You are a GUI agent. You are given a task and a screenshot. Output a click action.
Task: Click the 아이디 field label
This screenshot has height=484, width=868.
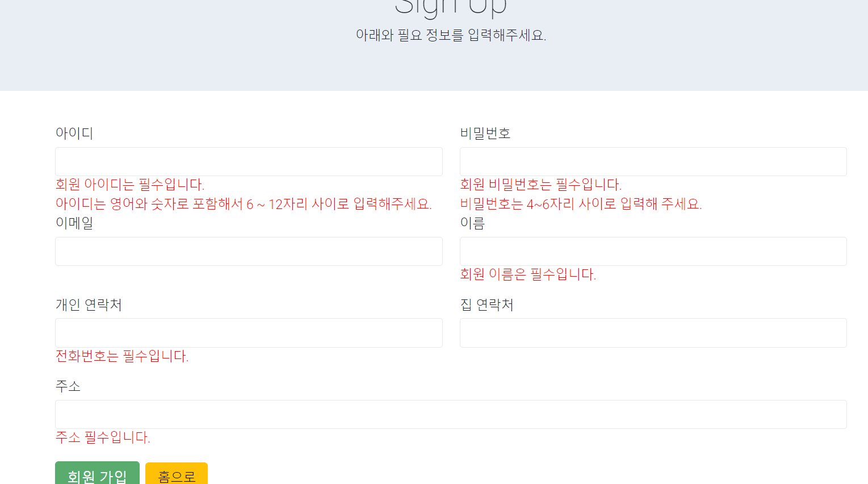click(74, 132)
